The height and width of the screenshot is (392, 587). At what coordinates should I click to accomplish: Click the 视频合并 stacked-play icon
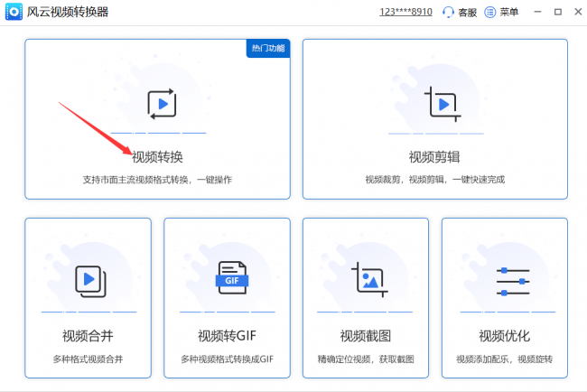click(90, 282)
